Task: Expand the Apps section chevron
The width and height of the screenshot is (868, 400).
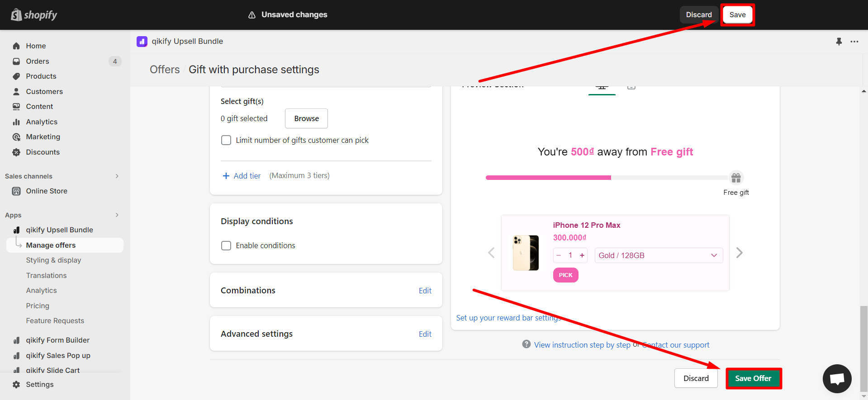Action: tap(117, 215)
